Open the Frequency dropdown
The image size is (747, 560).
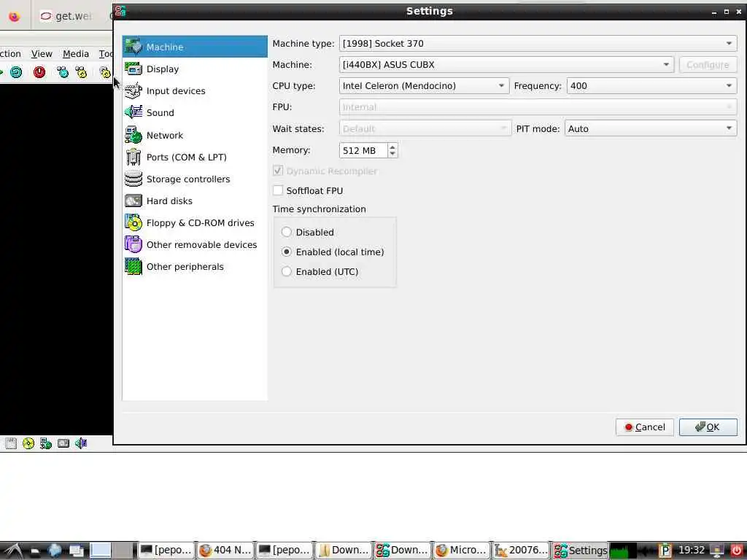651,86
